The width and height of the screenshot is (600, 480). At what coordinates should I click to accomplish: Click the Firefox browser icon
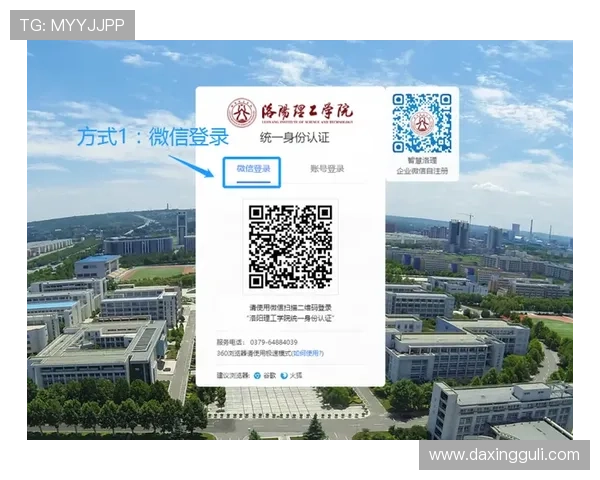click(x=284, y=376)
